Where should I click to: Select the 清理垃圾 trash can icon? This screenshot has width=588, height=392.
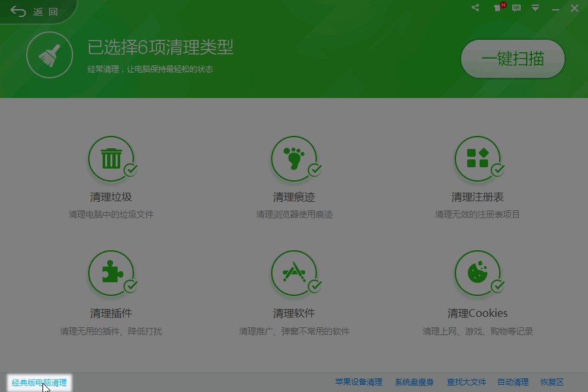click(111, 157)
